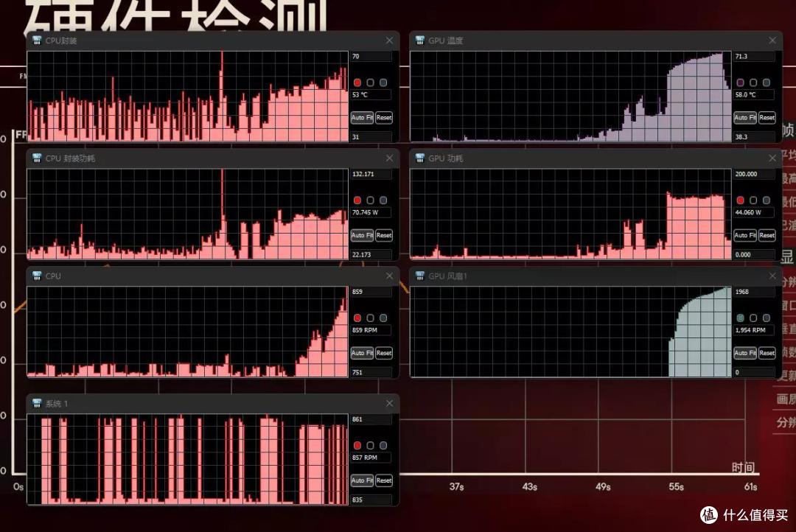This screenshot has height=532, width=796.
Task: Auto Fit the GPU 温度 graph
Action: pos(744,118)
